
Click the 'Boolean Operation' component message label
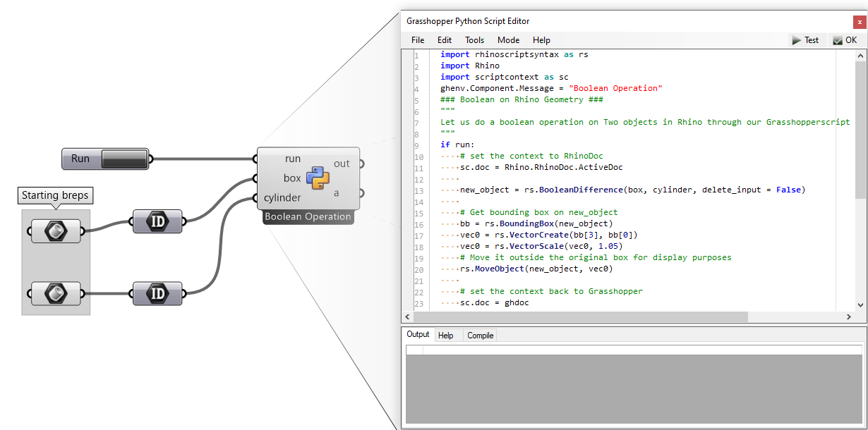308,217
